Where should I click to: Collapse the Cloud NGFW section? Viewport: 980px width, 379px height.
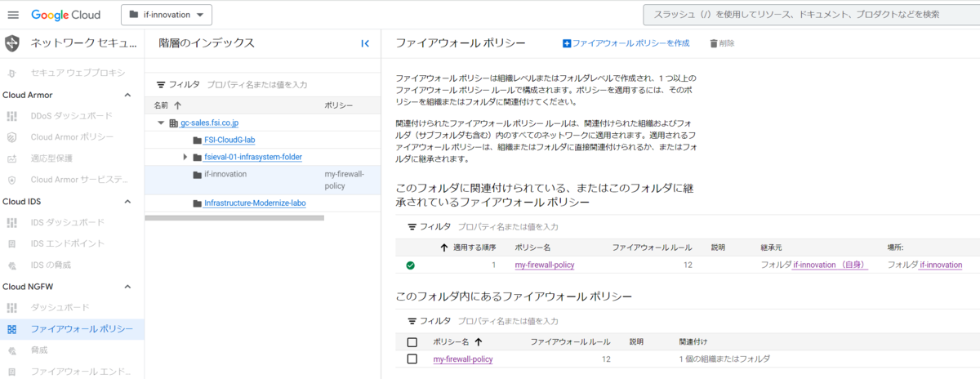coord(127,287)
